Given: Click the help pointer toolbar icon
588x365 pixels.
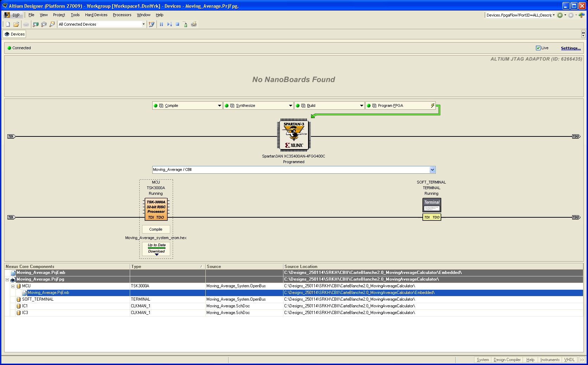Looking at the screenshot, I should (x=152, y=24).
